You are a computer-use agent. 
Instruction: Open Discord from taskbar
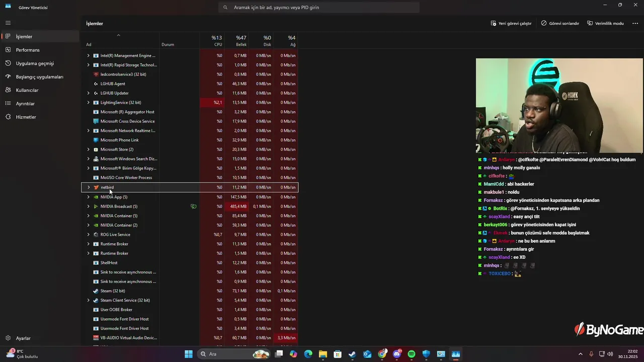click(397, 354)
